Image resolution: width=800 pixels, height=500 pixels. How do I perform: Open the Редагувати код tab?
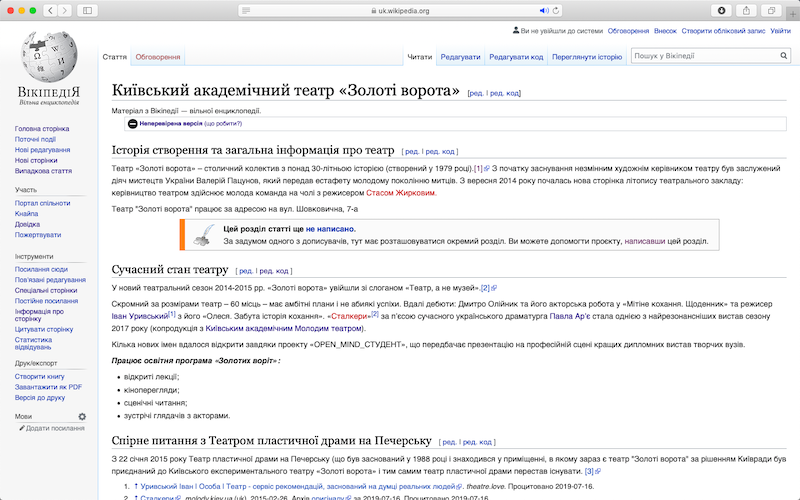coord(516,57)
